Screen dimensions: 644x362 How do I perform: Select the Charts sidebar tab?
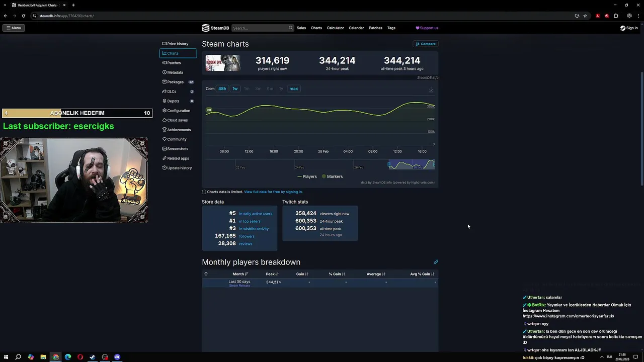(178, 53)
